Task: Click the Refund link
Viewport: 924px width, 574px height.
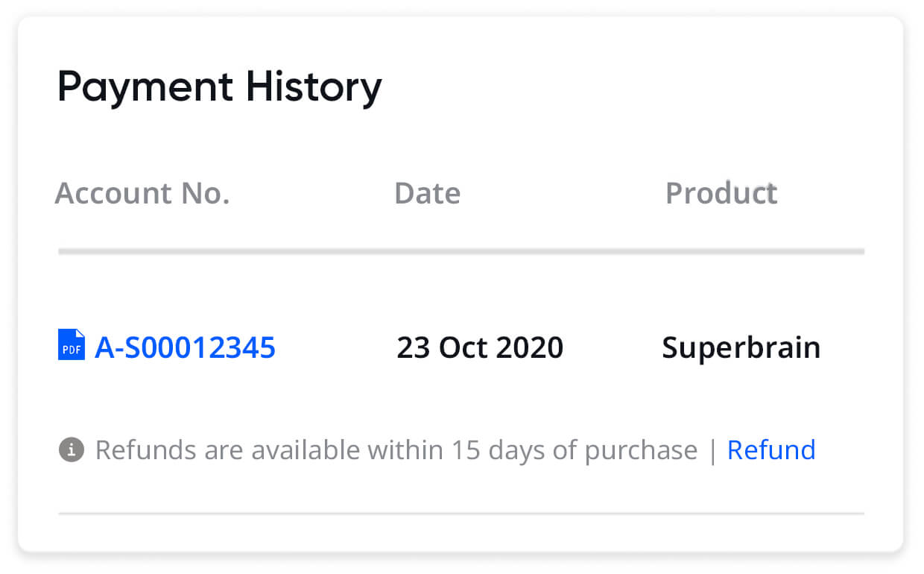Action: (x=771, y=450)
